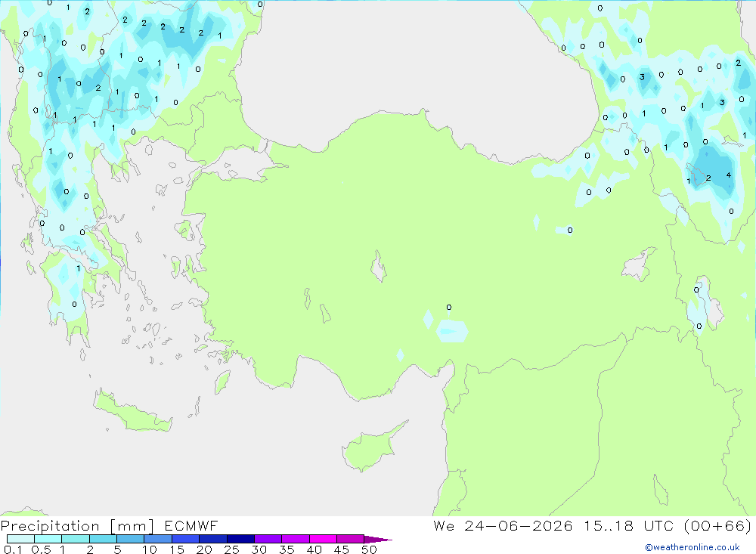Image resolution: width=756 pixels, height=554 pixels.
Task: Pick the 15–20 mm legend color swatch
Action: tap(185, 539)
